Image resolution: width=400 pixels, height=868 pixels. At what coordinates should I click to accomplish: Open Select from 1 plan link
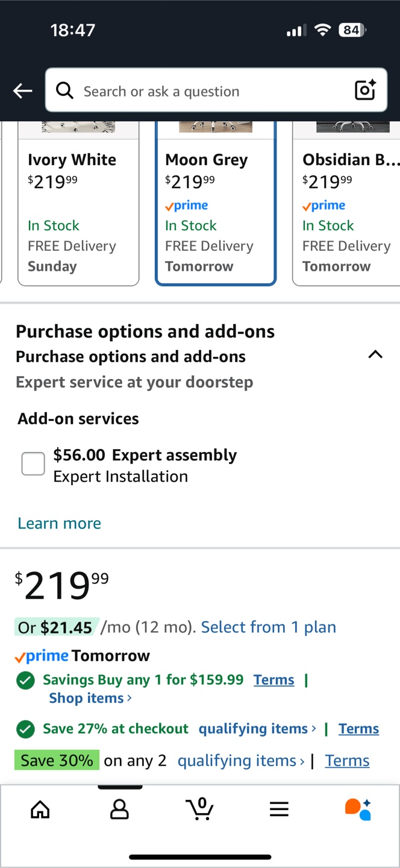tap(269, 627)
